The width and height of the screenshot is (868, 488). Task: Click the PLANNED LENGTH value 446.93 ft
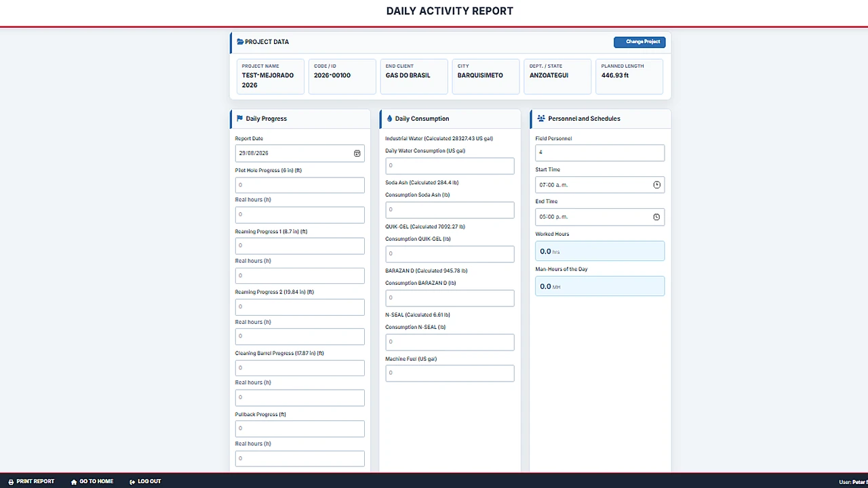coord(615,75)
